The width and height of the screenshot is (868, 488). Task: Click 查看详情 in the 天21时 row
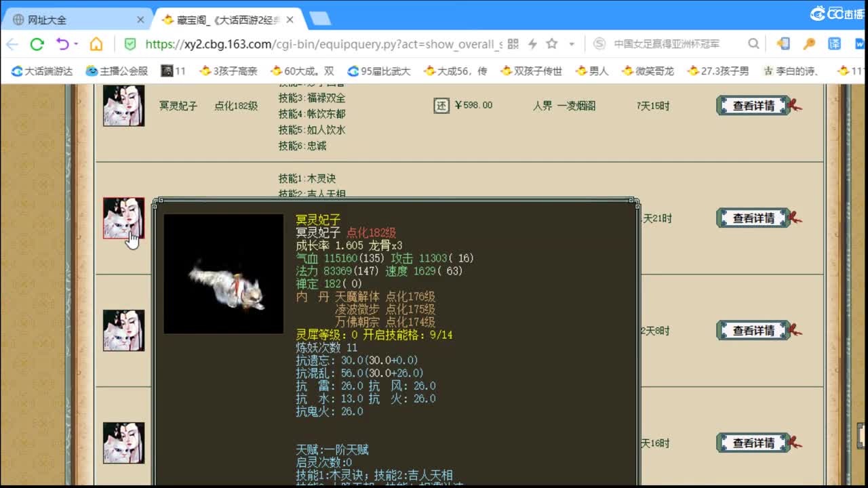coord(753,218)
